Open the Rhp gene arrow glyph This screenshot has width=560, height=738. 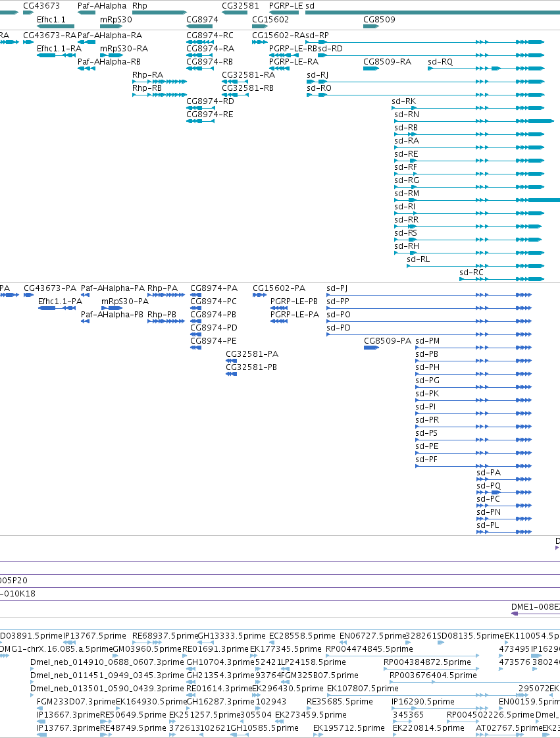tap(159, 13)
